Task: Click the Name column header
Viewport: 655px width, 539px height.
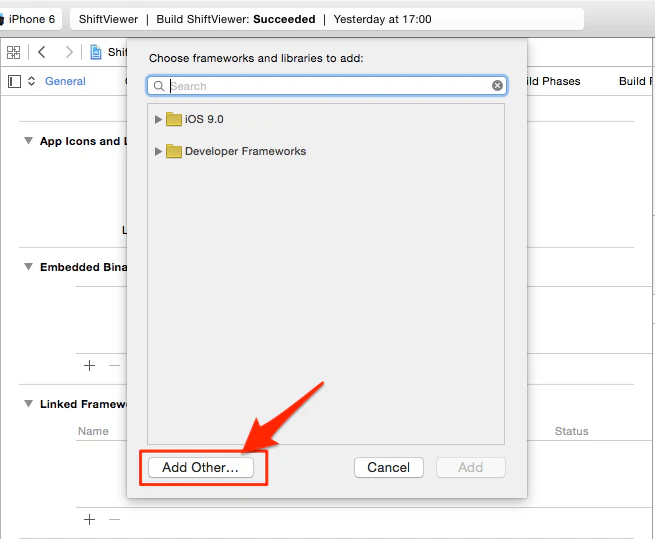Action: point(93,431)
